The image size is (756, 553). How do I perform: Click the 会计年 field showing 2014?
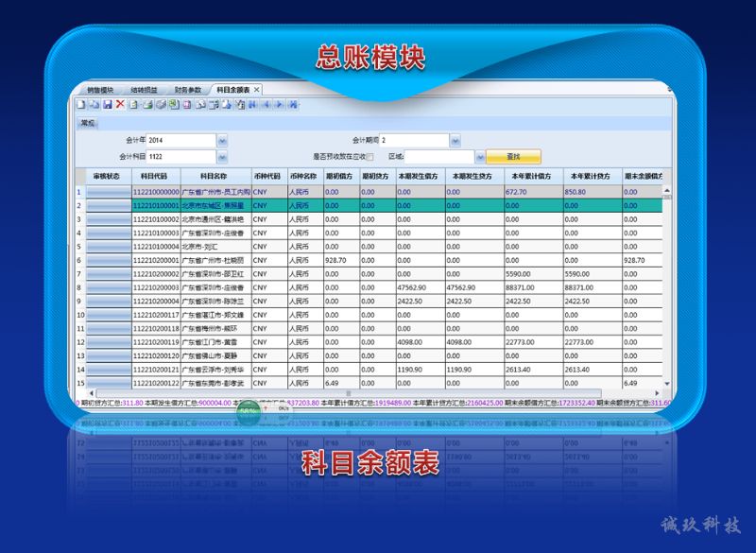pyautogui.click(x=181, y=140)
